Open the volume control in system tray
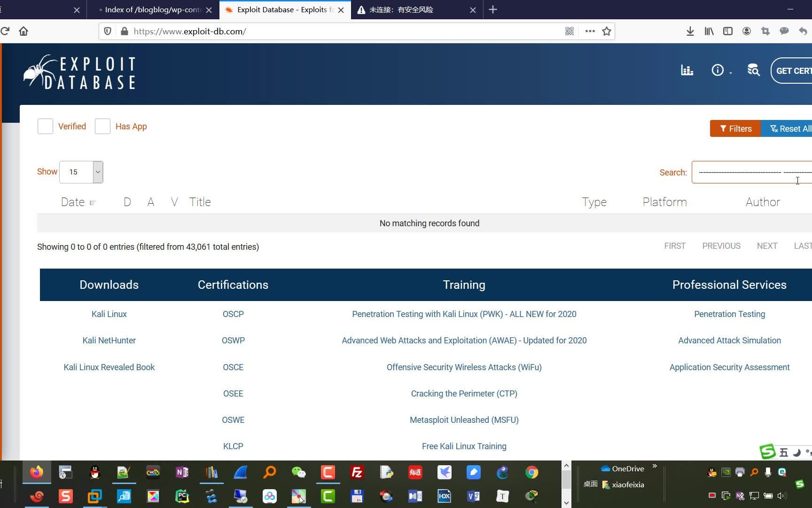The width and height of the screenshot is (812, 508). [x=782, y=496]
